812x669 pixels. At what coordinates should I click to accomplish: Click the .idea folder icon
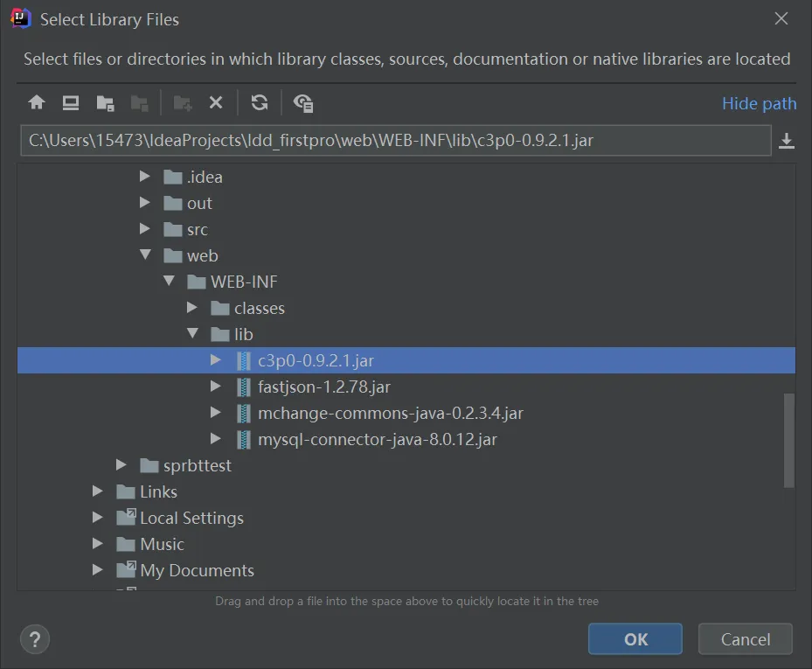(173, 178)
